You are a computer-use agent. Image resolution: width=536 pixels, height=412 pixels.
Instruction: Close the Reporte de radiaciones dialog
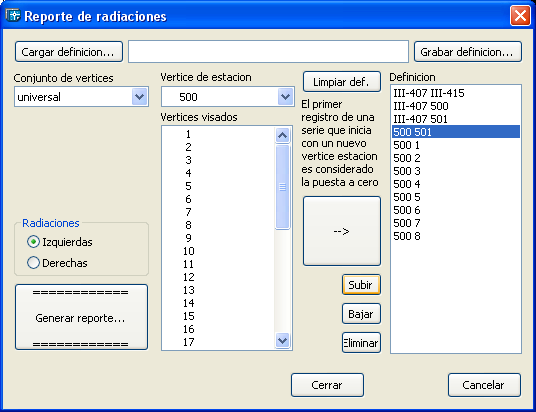pos(520,16)
